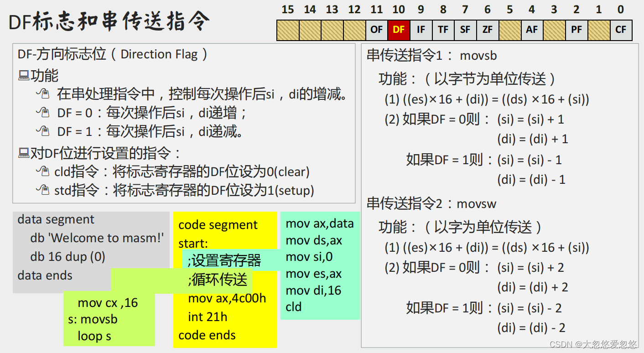Screen dimensions: 644x353
Task: Click the formula (di) = (di) + 2
Action: [533, 287]
